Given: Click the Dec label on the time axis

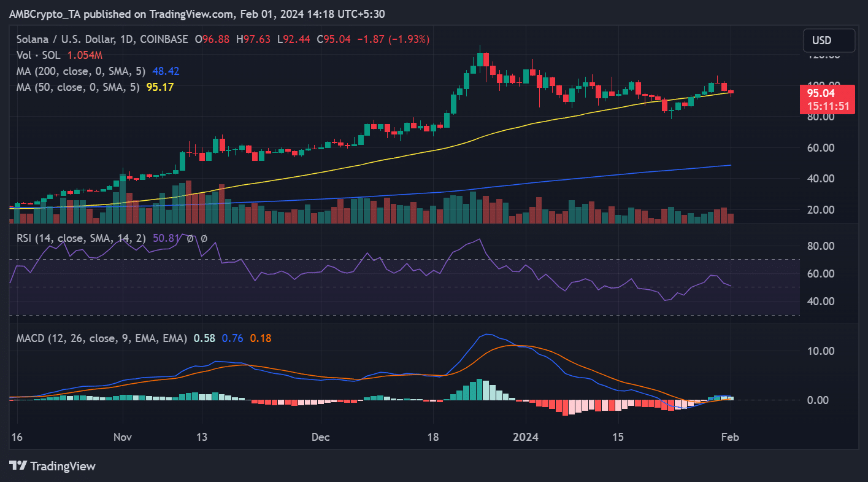Looking at the screenshot, I should tap(321, 437).
